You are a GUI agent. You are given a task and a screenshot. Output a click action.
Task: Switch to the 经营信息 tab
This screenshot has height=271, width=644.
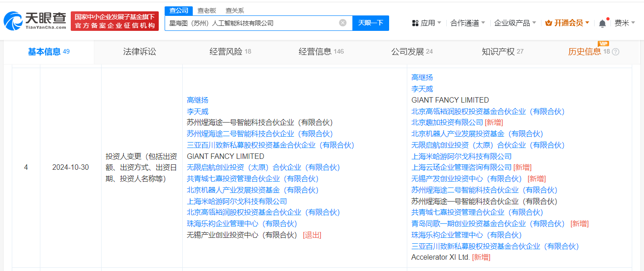point(321,52)
